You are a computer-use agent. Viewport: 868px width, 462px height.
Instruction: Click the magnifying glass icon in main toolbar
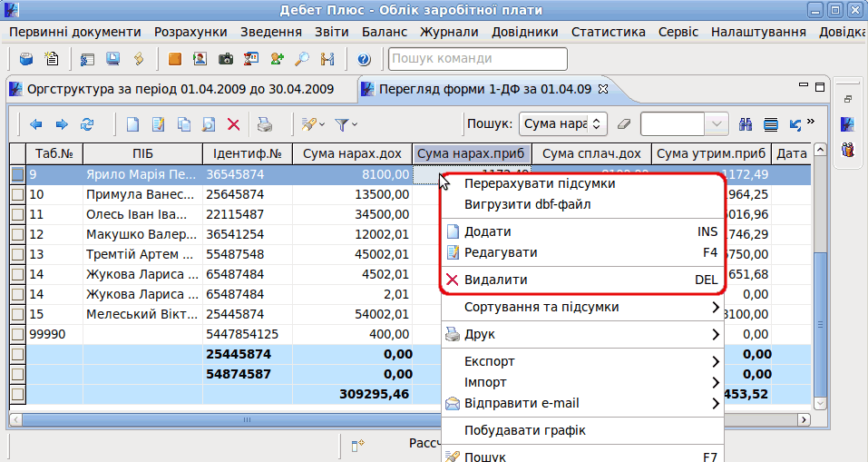pyautogui.click(x=302, y=59)
